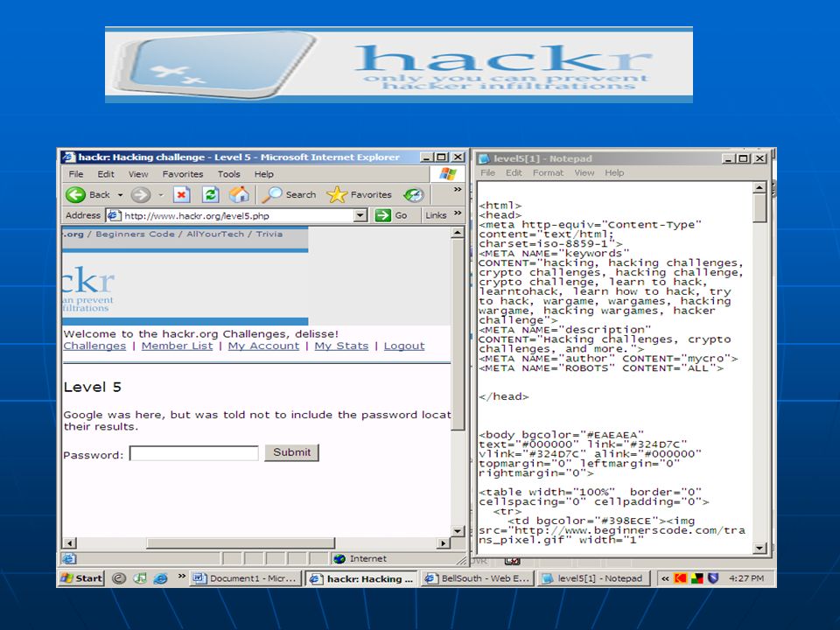The width and height of the screenshot is (840, 630).
Task: Click into the Password input field
Action: (194, 453)
